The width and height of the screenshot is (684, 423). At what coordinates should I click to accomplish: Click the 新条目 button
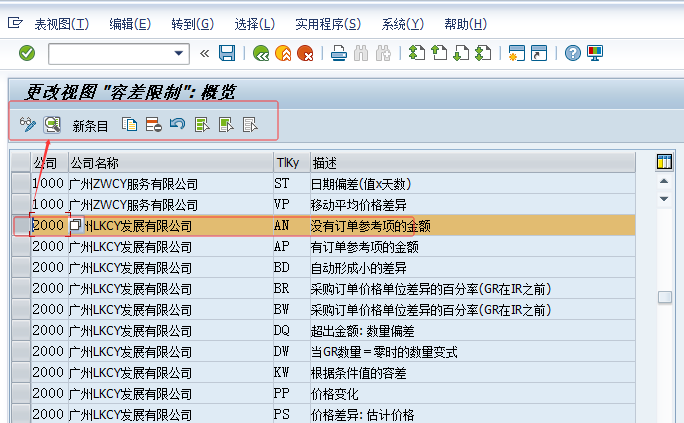90,126
